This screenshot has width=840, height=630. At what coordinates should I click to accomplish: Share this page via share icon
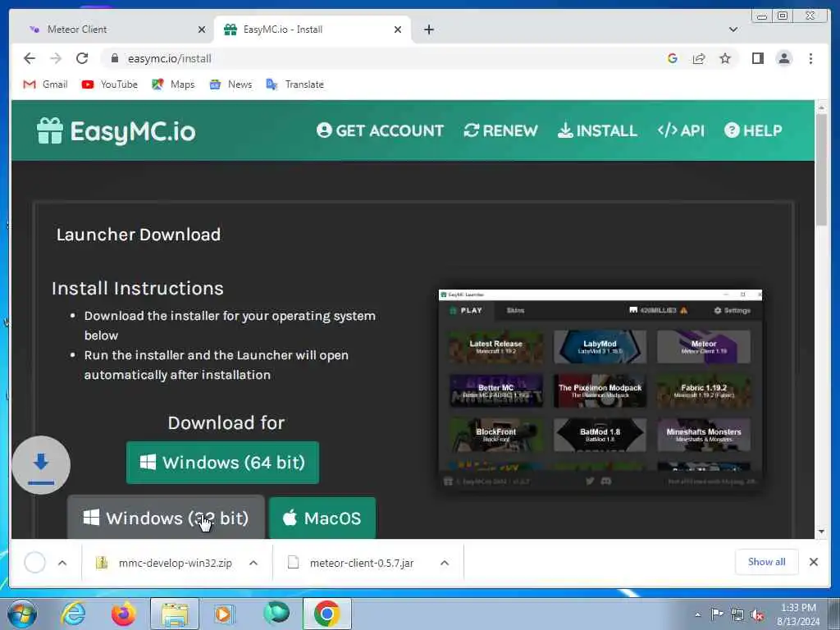pyautogui.click(x=699, y=58)
